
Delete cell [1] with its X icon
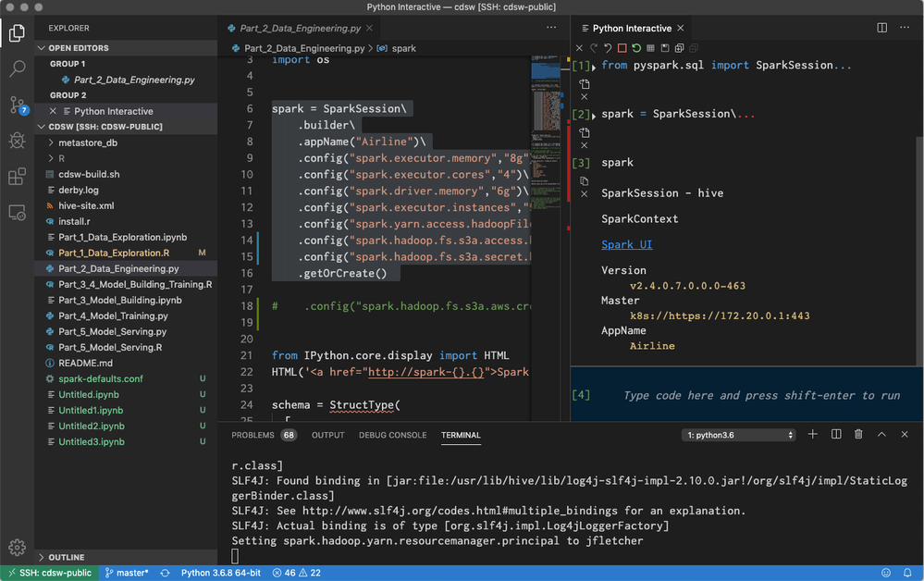click(x=584, y=96)
